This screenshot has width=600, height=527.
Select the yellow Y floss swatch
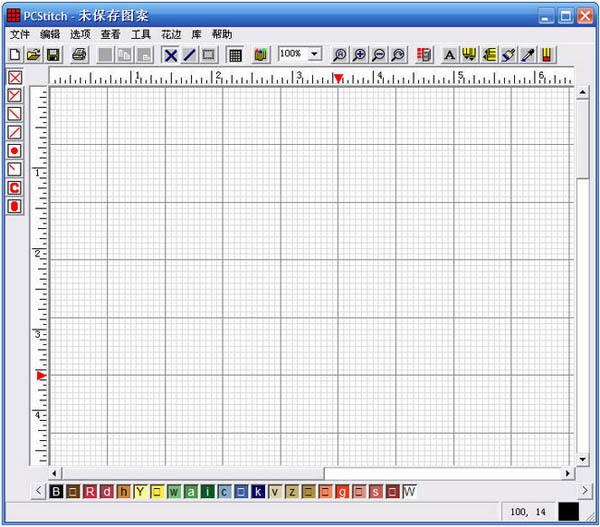(140, 492)
